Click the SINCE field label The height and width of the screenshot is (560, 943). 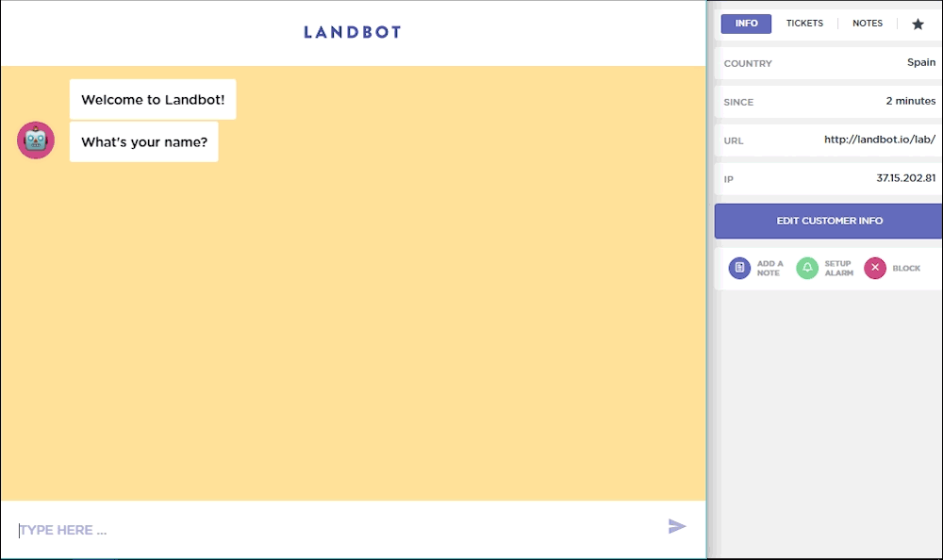738,102
